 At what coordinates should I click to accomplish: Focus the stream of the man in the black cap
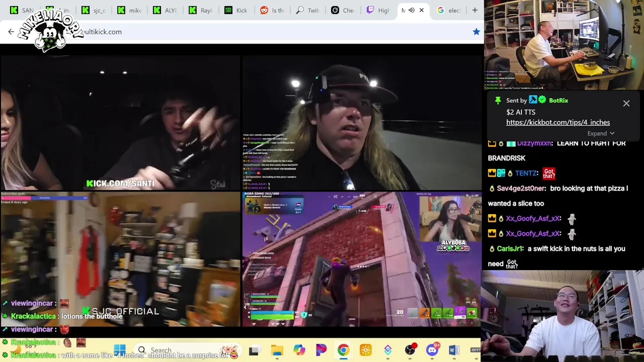pyautogui.click(x=362, y=123)
